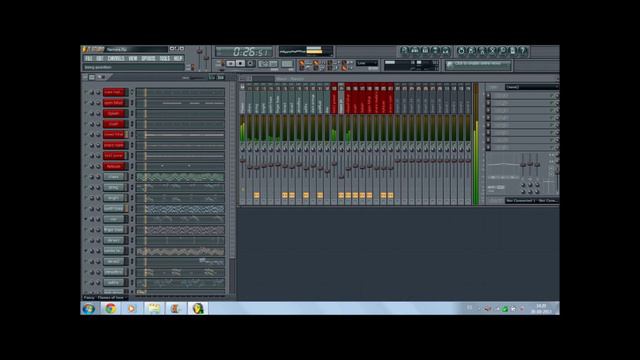Screen dimensions: 640x360
Task: Open the snap selector set to Line
Action: (367, 63)
